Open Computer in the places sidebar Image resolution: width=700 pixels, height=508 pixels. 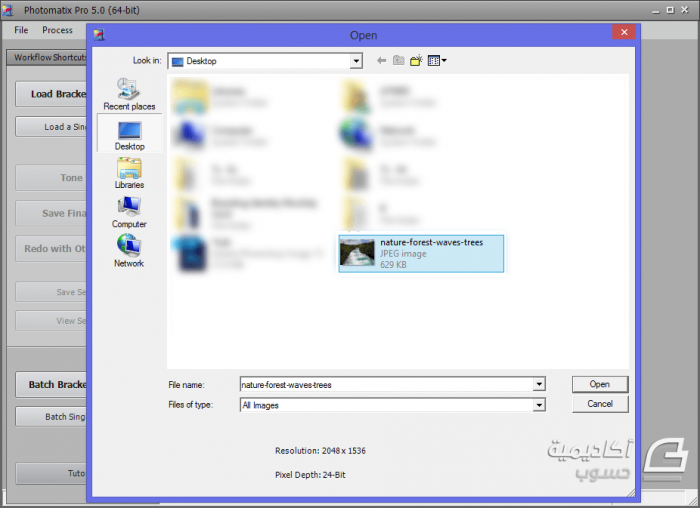(x=129, y=212)
